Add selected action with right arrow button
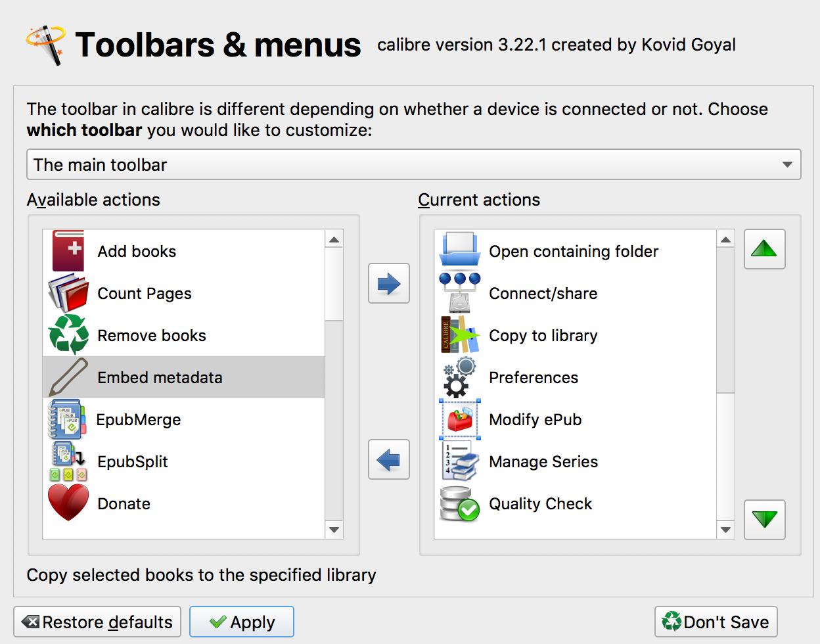This screenshot has height=644, width=820. (x=389, y=284)
